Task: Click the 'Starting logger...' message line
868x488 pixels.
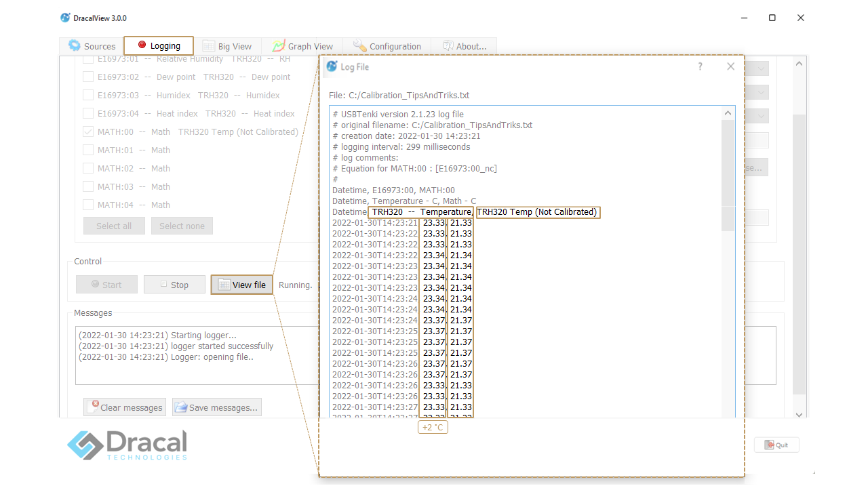Action: tap(158, 335)
